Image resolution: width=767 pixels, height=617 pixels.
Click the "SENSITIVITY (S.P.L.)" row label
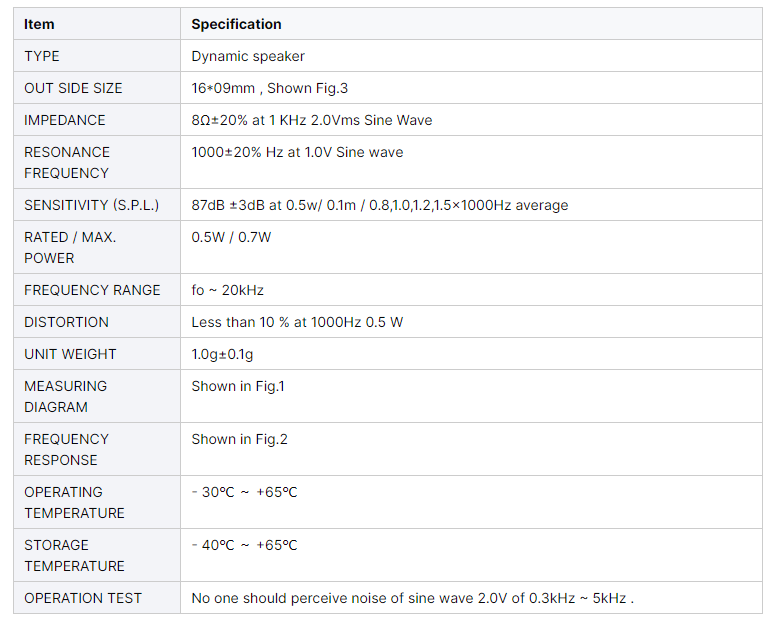pyautogui.click(x=91, y=205)
